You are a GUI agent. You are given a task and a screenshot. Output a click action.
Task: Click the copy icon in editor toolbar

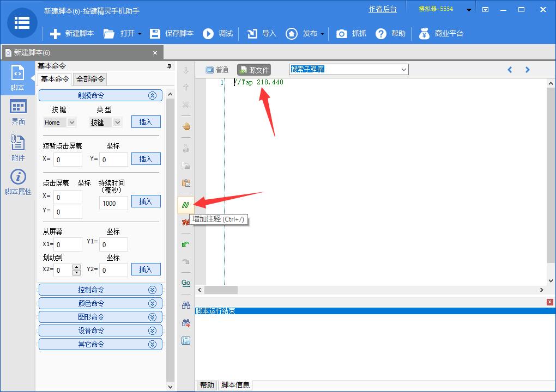pyautogui.click(x=186, y=166)
